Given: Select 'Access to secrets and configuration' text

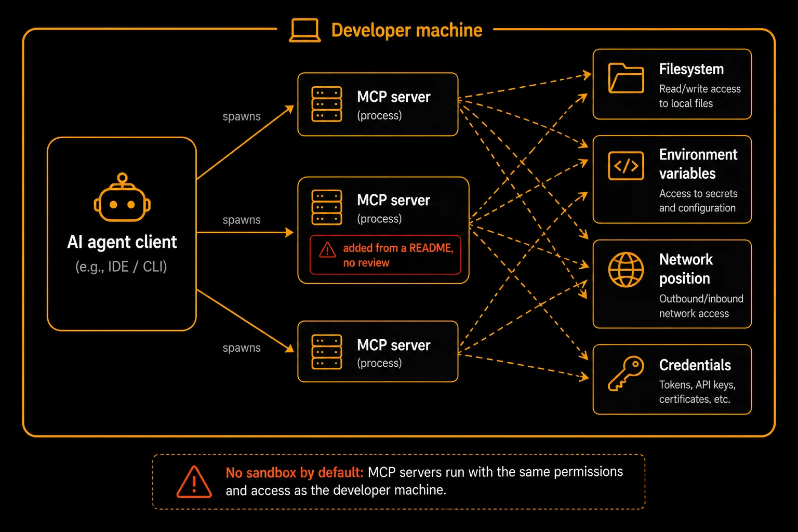Looking at the screenshot, I should point(698,201).
